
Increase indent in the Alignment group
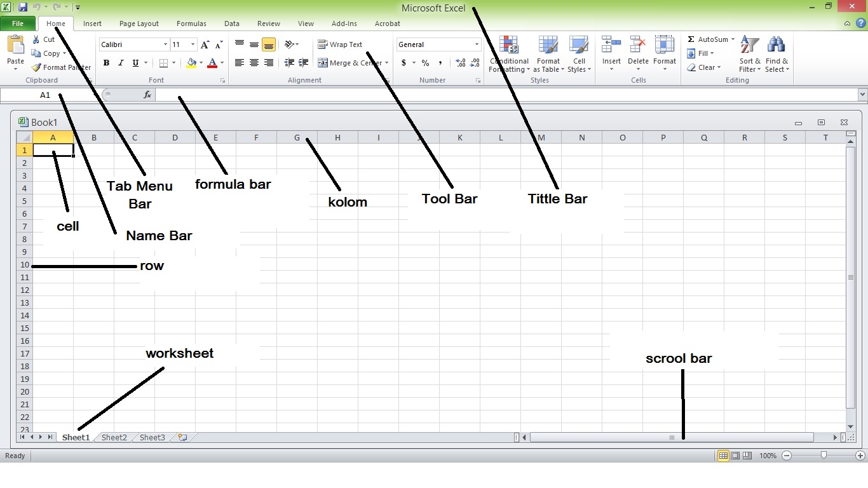click(x=304, y=63)
